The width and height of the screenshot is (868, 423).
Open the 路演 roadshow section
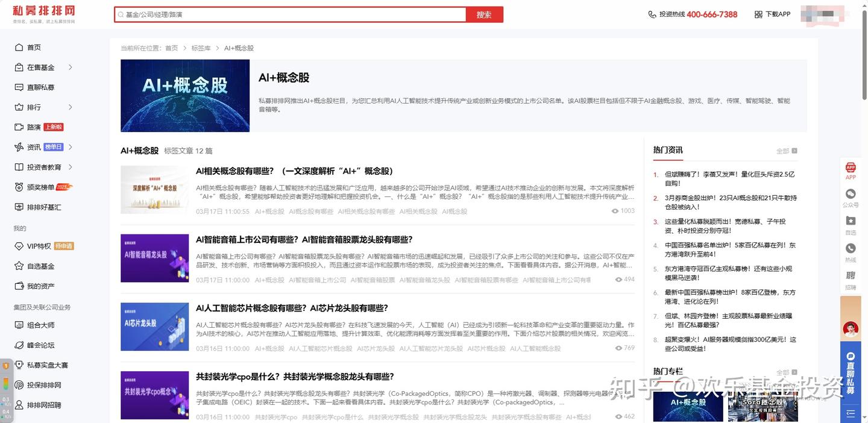click(33, 127)
